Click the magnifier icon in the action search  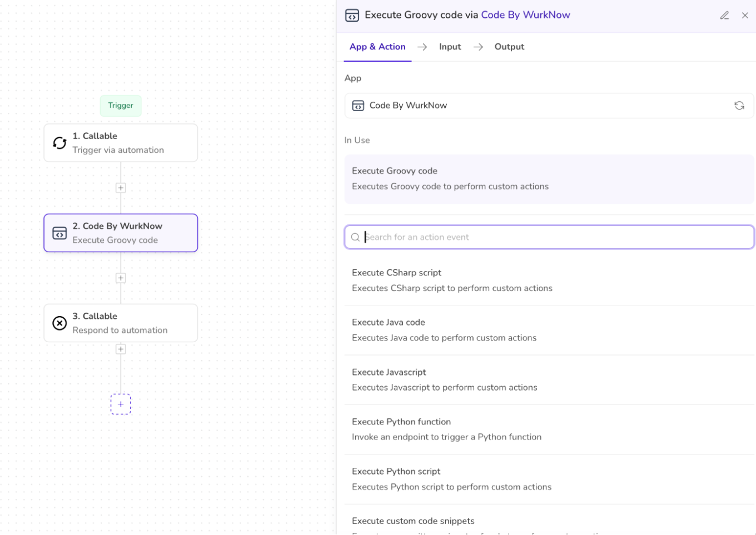[355, 237]
